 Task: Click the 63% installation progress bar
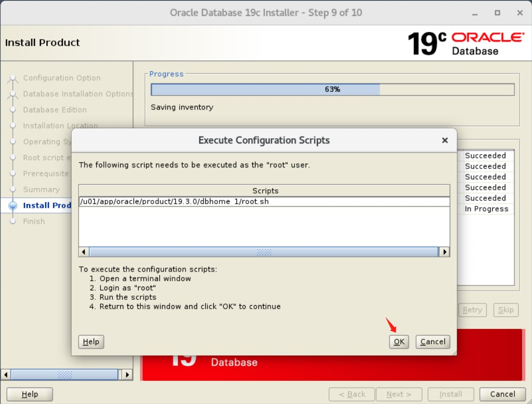tap(333, 90)
